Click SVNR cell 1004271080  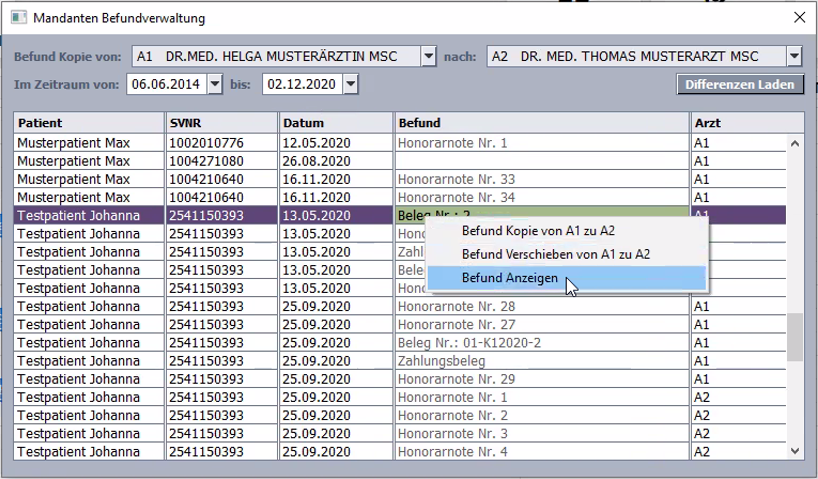coord(222,161)
